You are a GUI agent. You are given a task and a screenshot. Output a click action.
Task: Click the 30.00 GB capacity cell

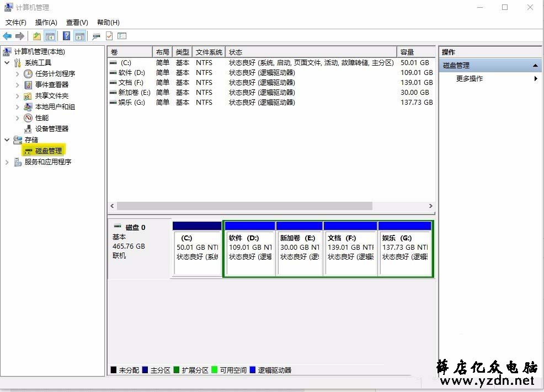point(414,93)
